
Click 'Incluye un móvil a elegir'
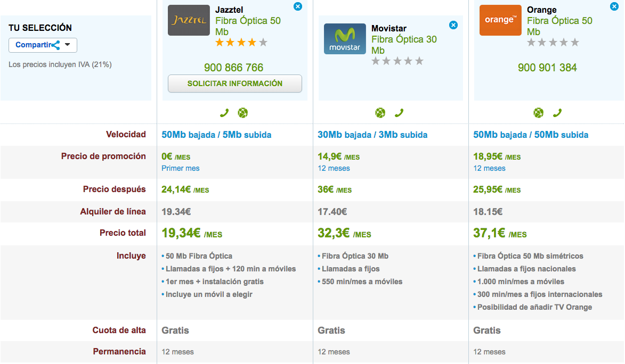209,294
